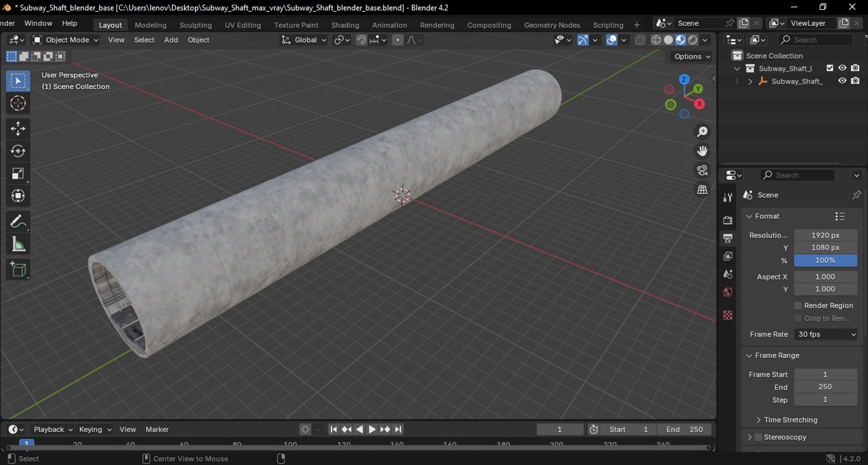This screenshot has width=868, height=465.
Task: Switch to the Shading workspace tab
Action: 345,25
